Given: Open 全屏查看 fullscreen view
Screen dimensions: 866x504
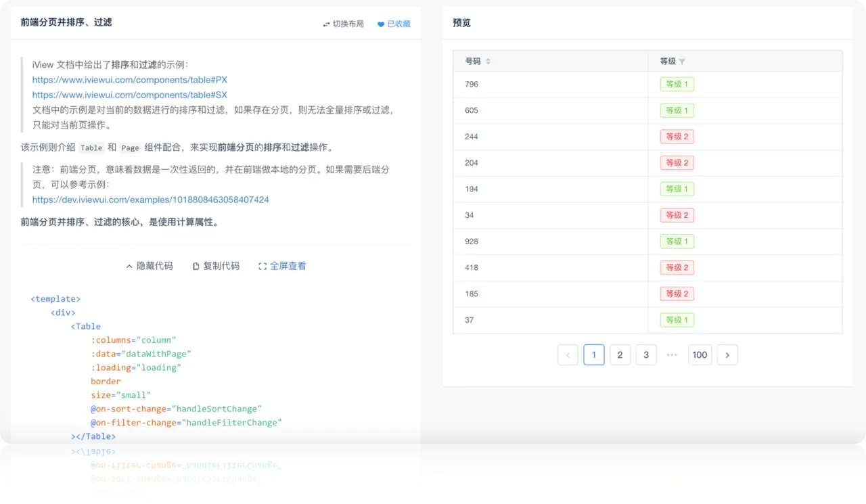Looking at the screenshot, I should [282, 266].
